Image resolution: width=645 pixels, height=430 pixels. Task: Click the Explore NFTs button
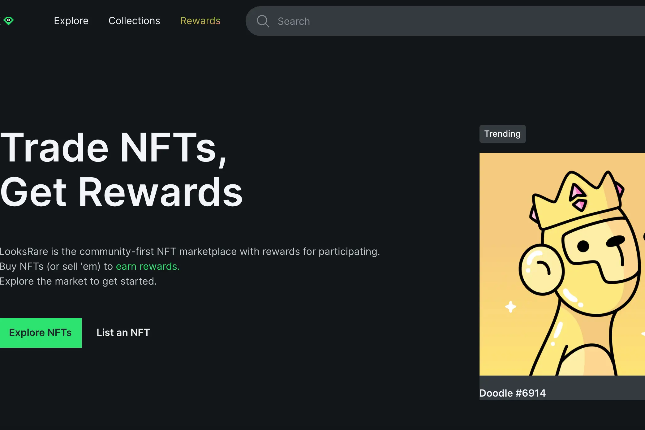[x=40, y=332]
